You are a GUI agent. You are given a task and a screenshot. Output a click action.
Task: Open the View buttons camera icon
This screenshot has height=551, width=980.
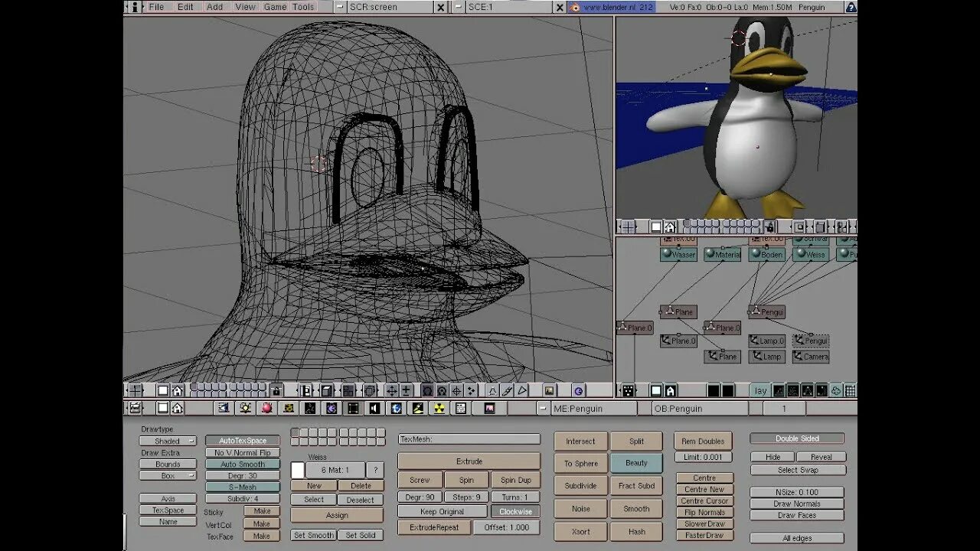[224, 408]
